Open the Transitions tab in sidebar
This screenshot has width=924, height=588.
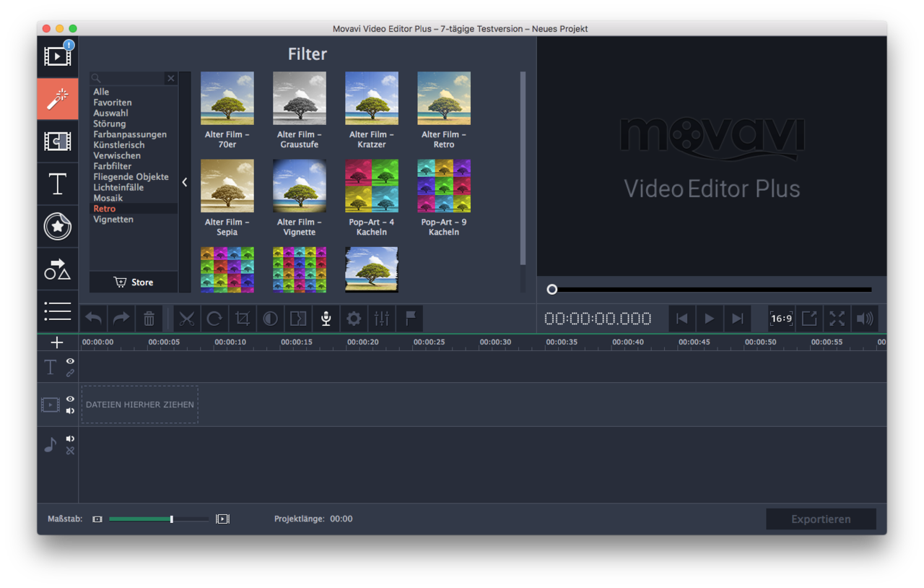tap(58, 141)
